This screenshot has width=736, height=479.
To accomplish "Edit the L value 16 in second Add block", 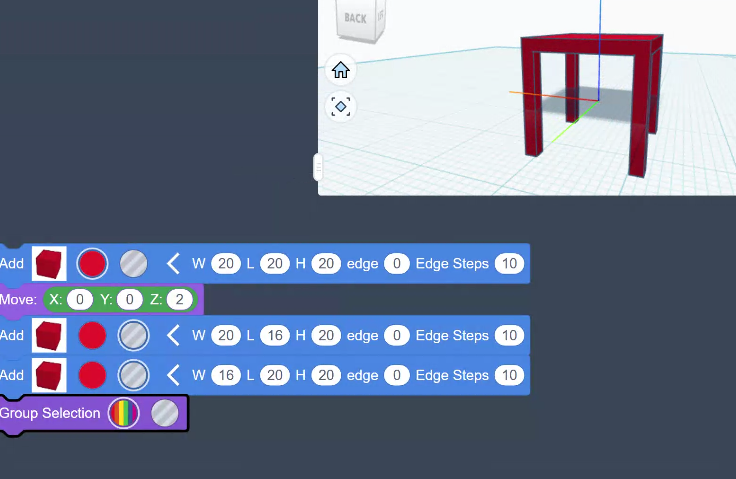I will [x=275, y=335].
